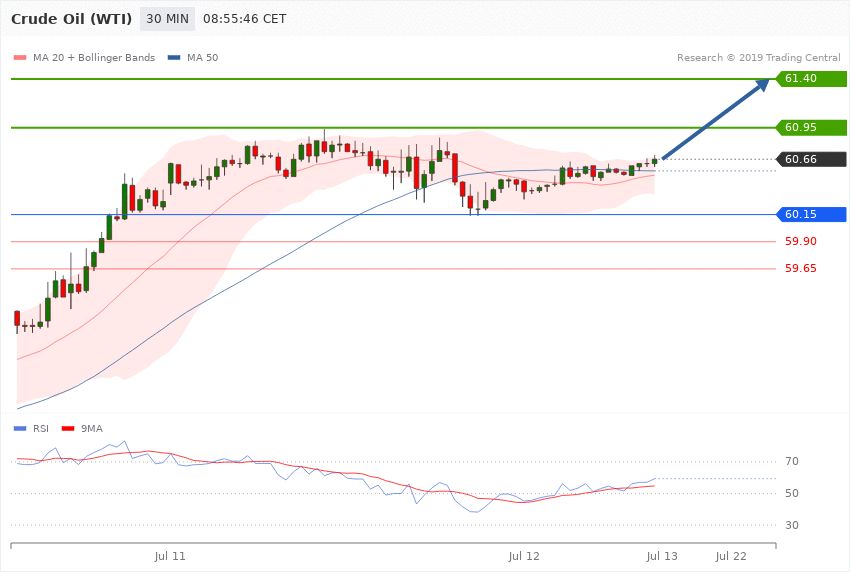Click the Jul 11 date axis label

[170, 556]
